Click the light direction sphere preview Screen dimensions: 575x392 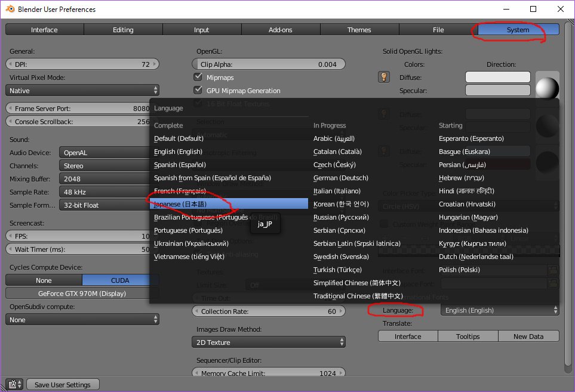(x=547, y=87)
